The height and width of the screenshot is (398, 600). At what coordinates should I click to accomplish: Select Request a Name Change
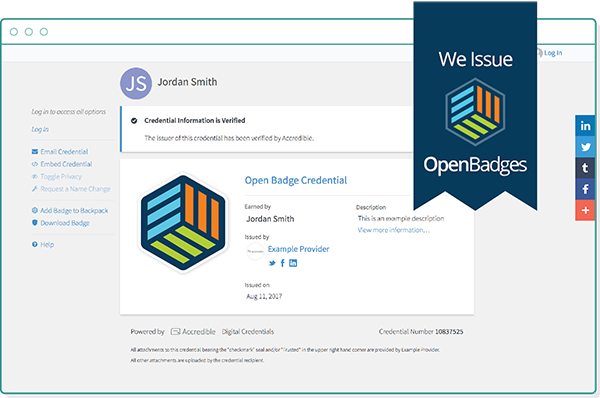(71, 189)
